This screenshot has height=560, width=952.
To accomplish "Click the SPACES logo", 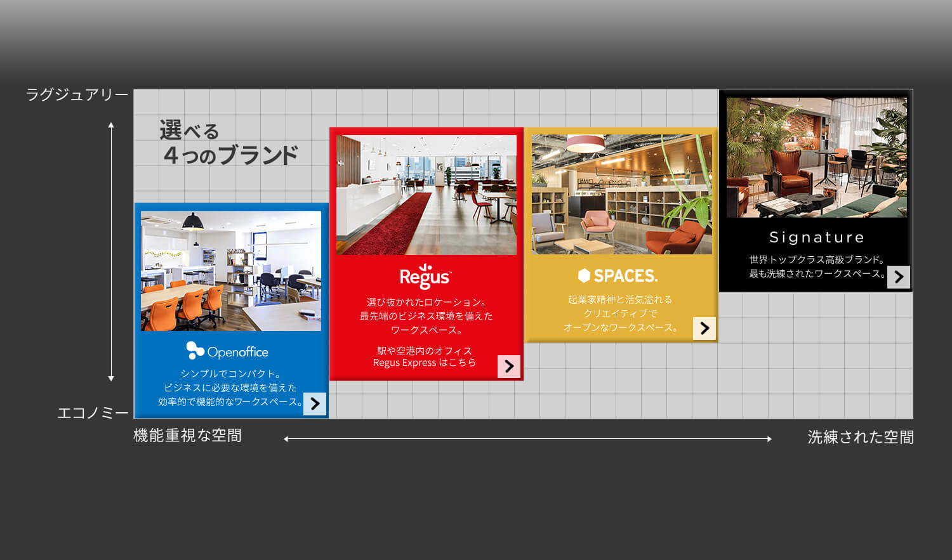I will pyautogui.click(x=618, y=276).
